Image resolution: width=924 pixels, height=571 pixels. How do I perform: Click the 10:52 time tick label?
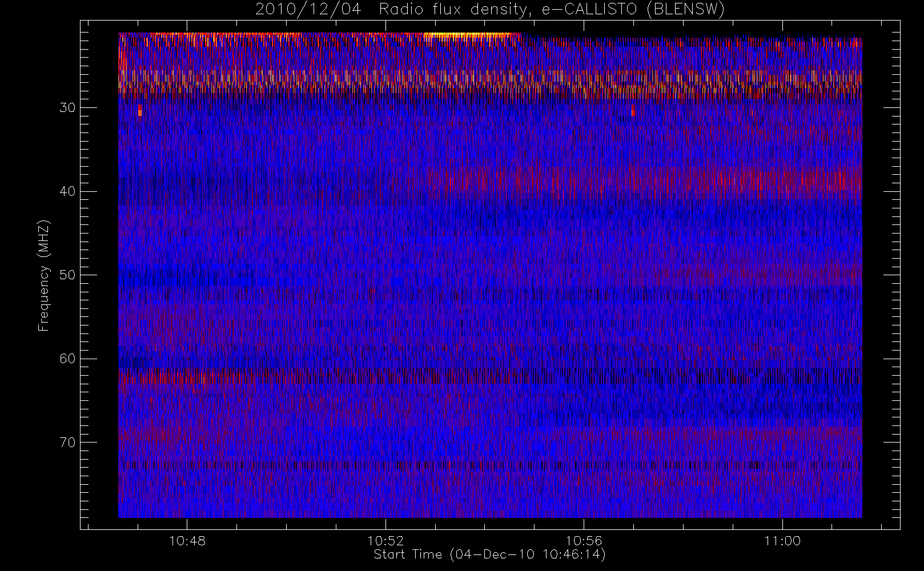[385, 541]
